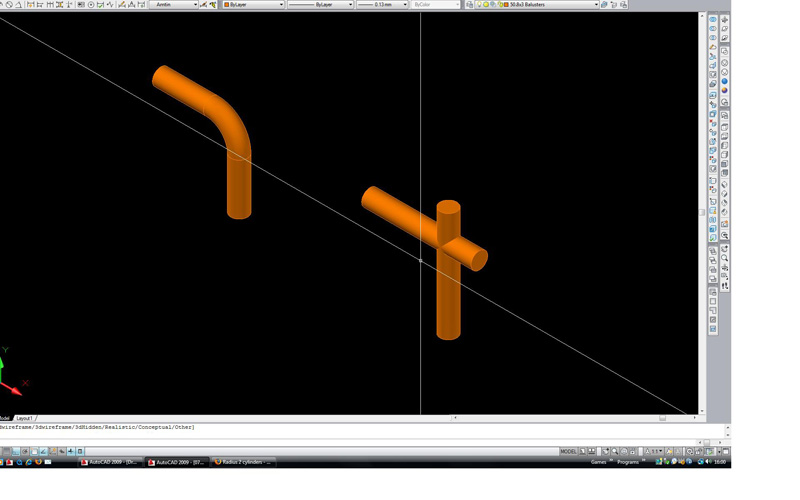
Task: Click the Union solid editing icon
Action: pos(713,19)
